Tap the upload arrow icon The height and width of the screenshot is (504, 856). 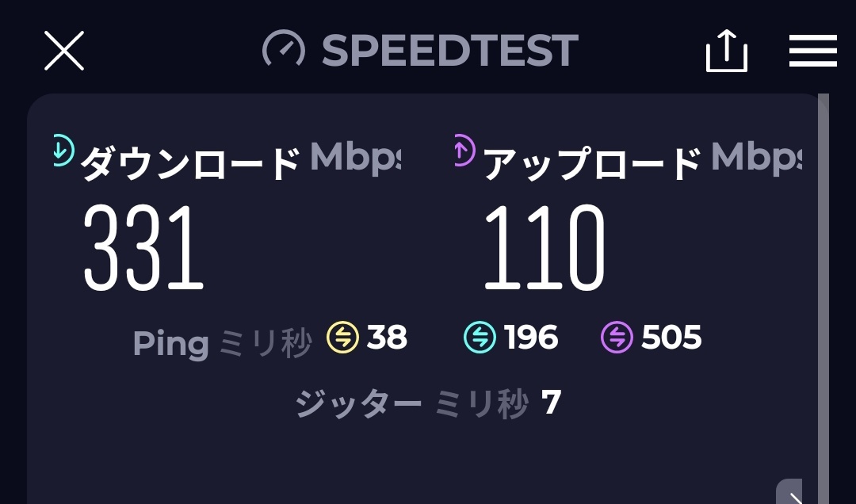pos(464,150)
